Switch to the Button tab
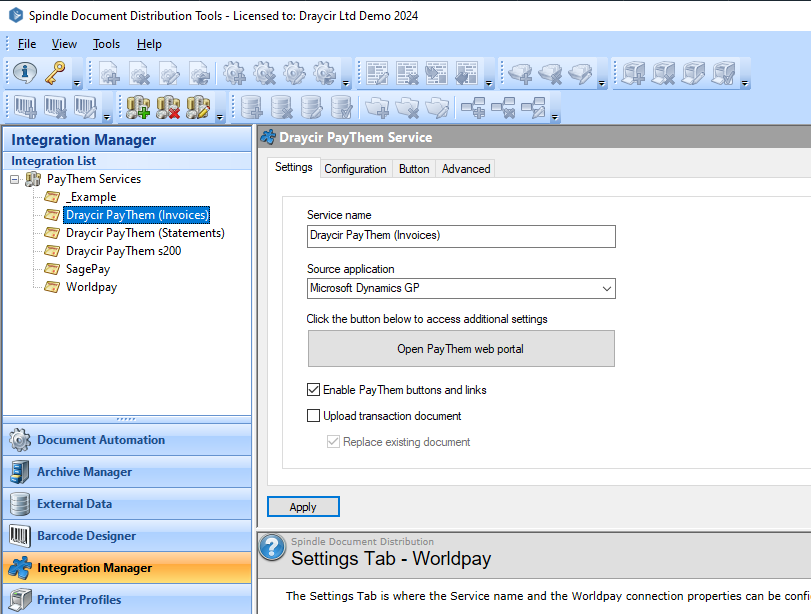This screenshot has height=614, width=811. pos(414,169)
